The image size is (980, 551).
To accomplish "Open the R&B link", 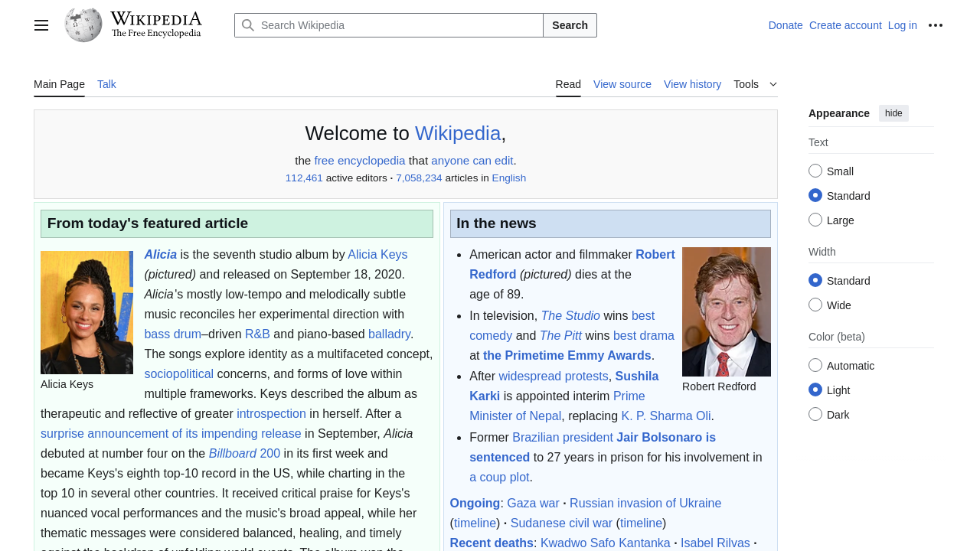I will [x=257, y=334].
